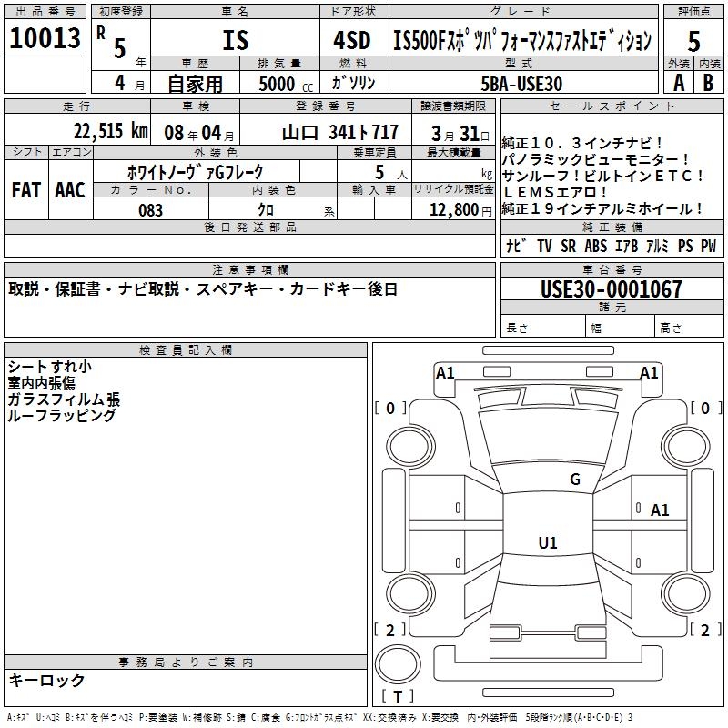Select seating capacity 5 人

coord(391,172)
